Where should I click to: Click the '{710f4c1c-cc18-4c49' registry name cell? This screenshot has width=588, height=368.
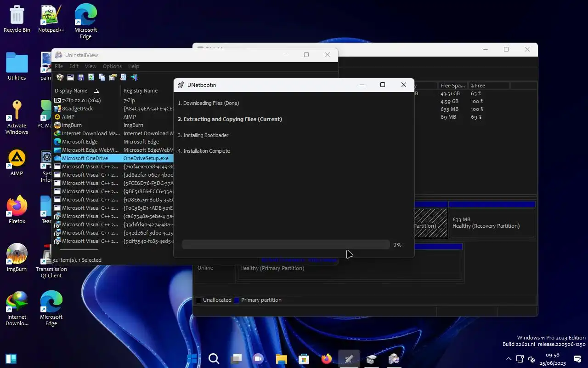click(148, 167)
